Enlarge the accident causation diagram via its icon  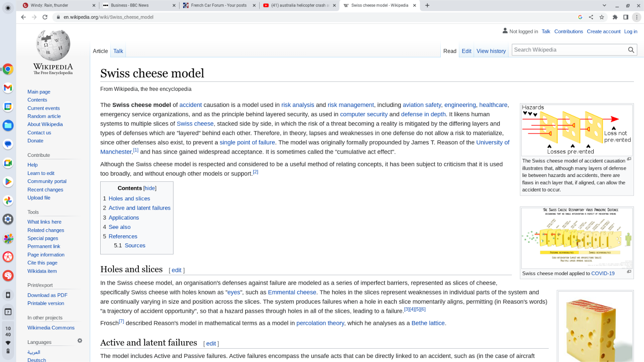(629, 159)
